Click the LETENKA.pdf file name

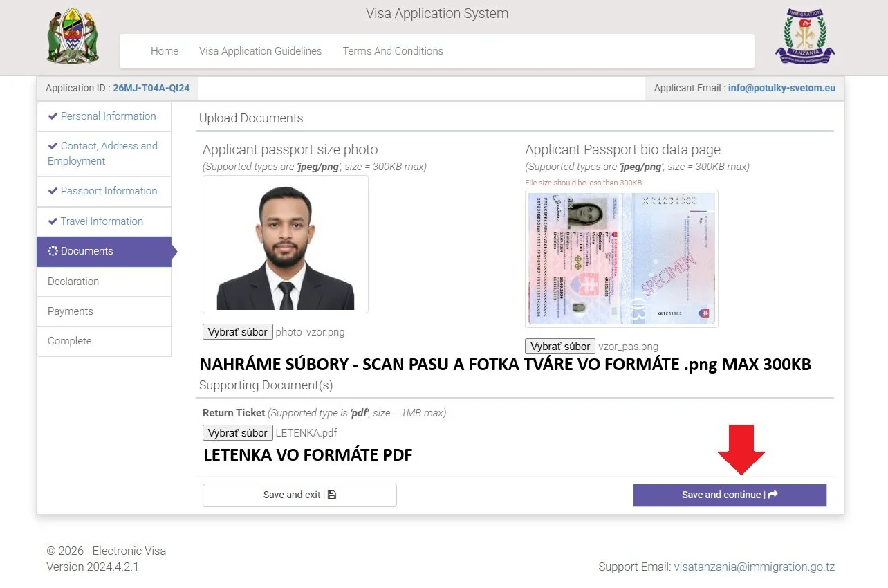pyautogui.click(x=306, y=433)
